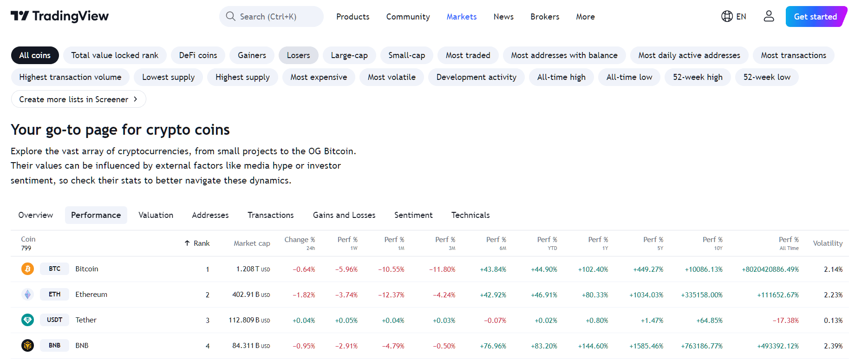Open the language globe selector

pyautogui.click(x=733, y=16)
